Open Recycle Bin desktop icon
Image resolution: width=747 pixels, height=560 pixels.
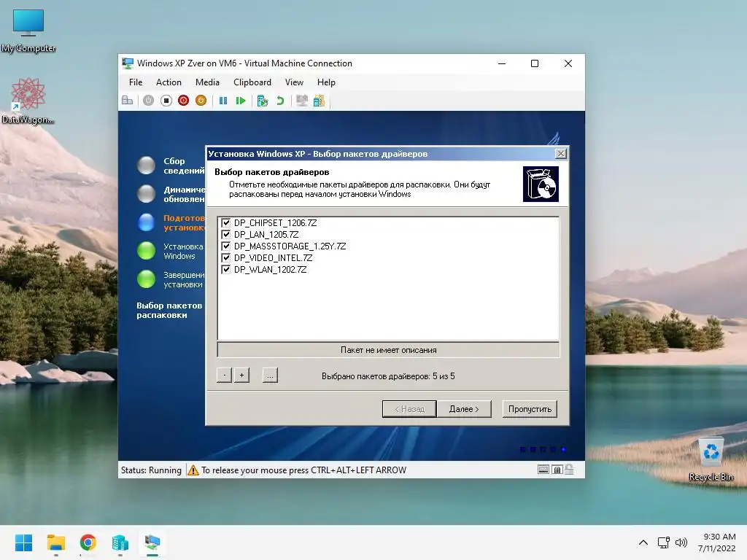point(711,459)
